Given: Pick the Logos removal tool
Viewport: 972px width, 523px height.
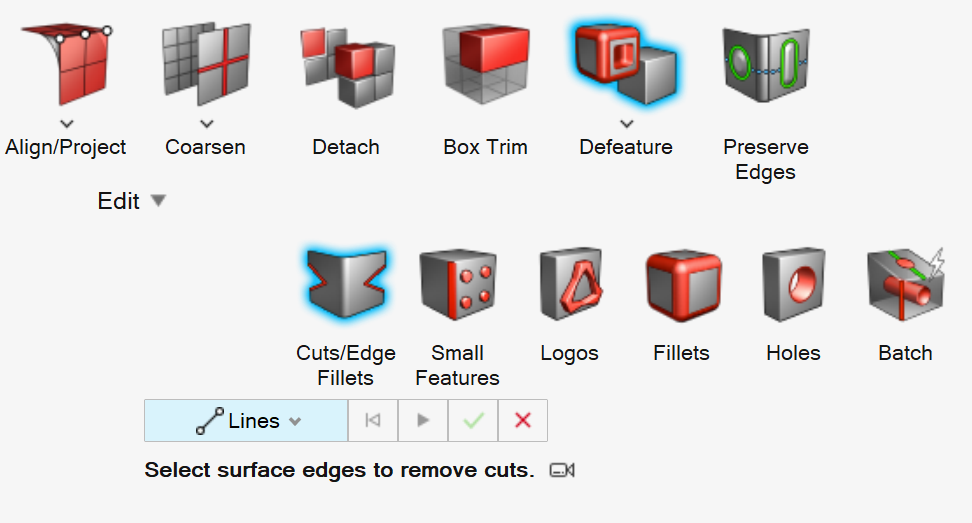Looking at the screenshot, I should [x=570, y=284].
